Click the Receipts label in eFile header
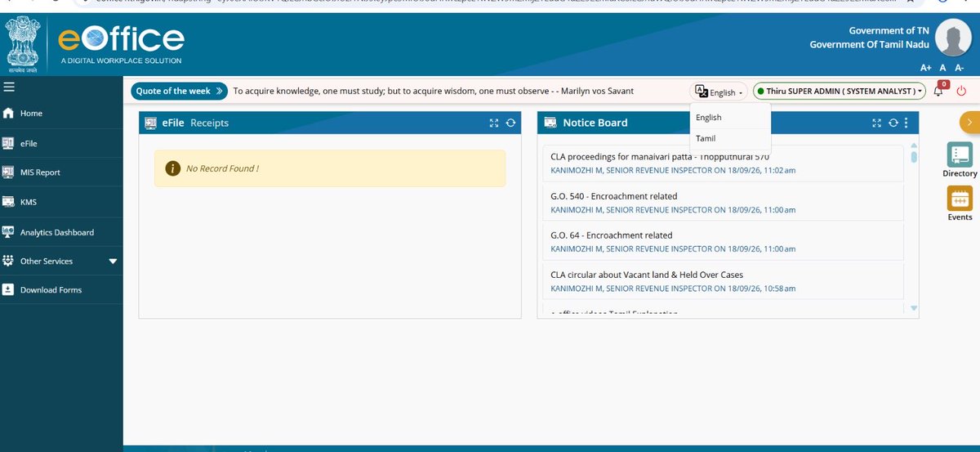Screen dimensions: 980x452 coord(209,123)
